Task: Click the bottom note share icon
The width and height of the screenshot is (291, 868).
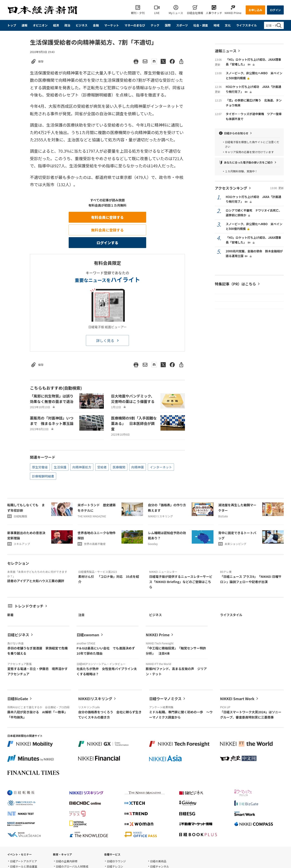Action: 154,365
